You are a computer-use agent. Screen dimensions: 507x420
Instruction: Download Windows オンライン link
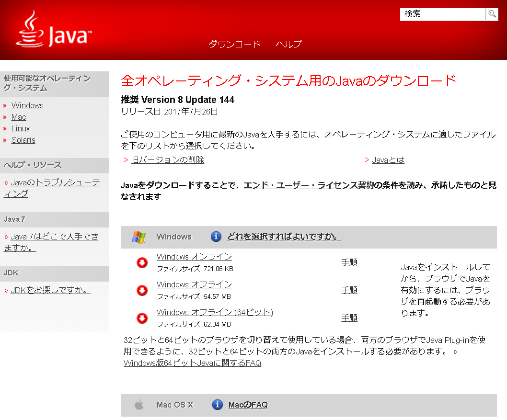[x=195, y=257]
